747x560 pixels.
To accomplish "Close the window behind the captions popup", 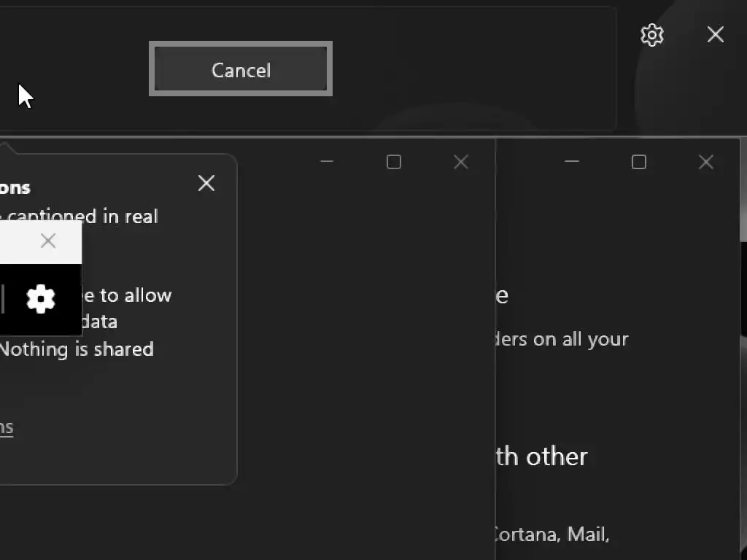I will 461,162.
